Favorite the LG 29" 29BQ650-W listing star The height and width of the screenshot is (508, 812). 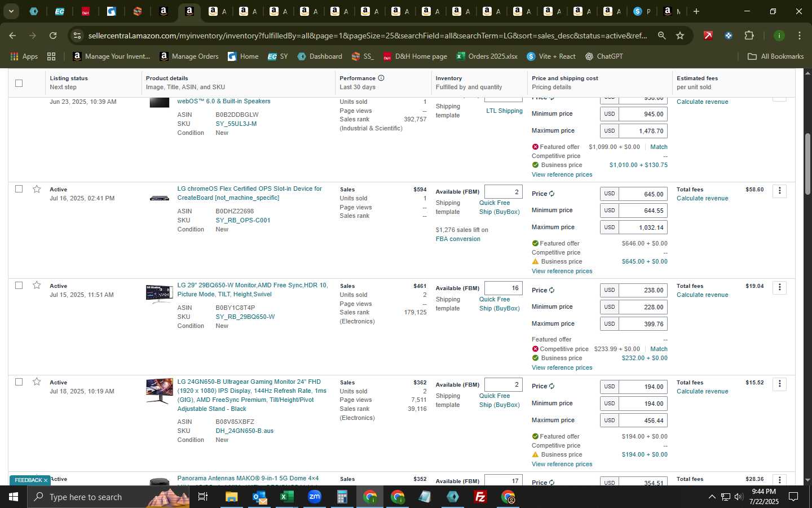point(37,286)
